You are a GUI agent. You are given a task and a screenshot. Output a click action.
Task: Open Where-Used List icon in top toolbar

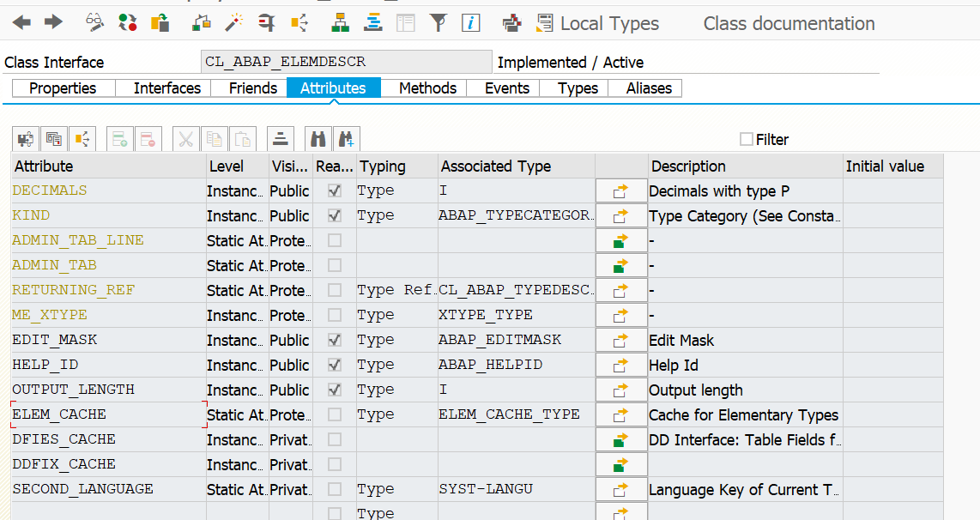click(x=299, y=23)
